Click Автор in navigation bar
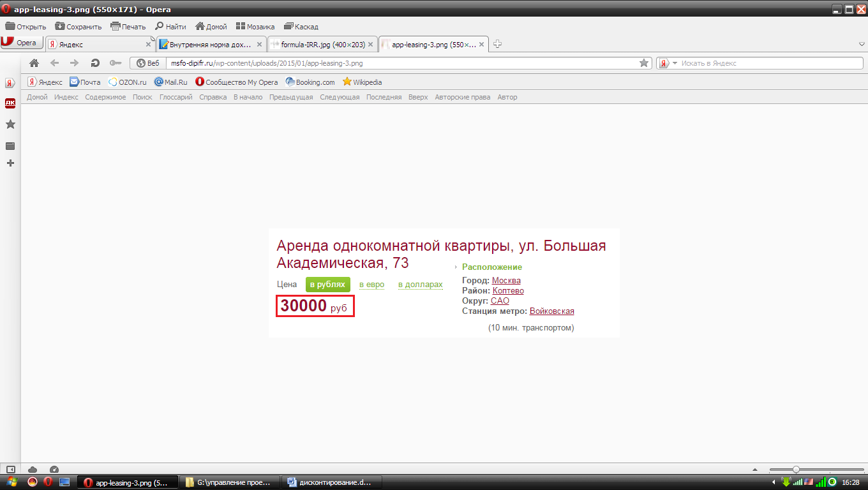Viewport: 868px width, 490px height. click(507, 97)
